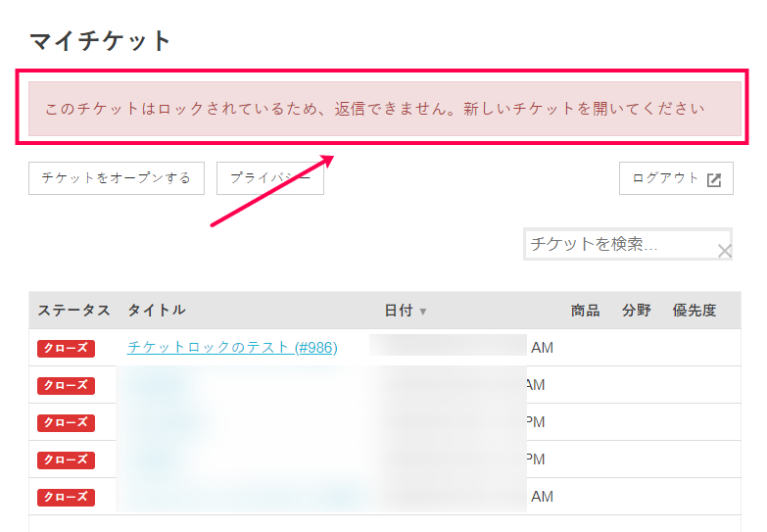Click the チケットをオープンする button
The height and width of the screenshot is (532, 767).
(117, 178)
